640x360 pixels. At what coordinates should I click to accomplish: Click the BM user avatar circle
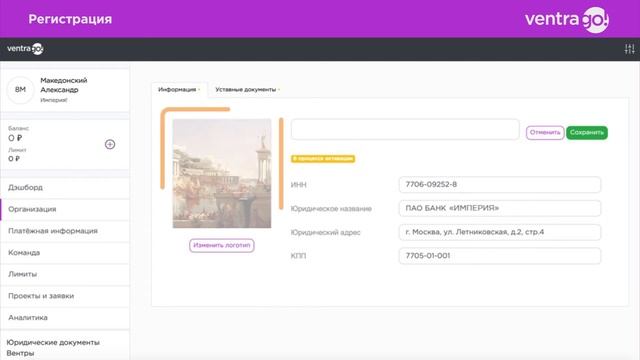tap(20, 90)
